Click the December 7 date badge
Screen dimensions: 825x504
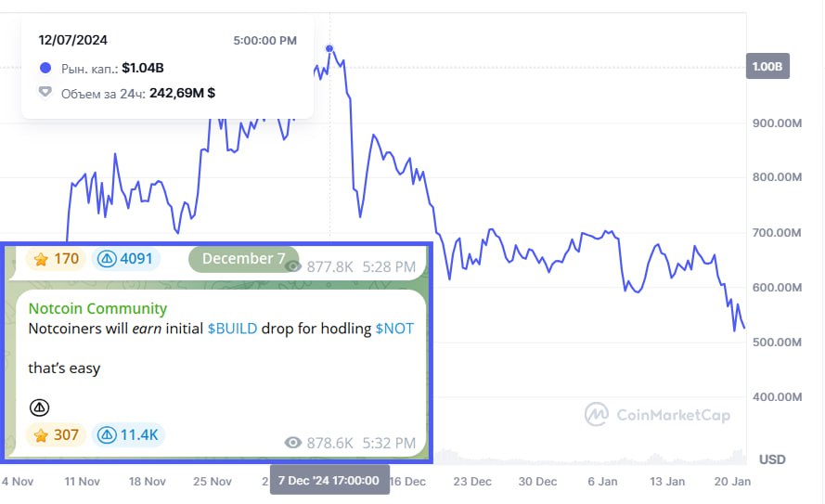coord(244,259)
